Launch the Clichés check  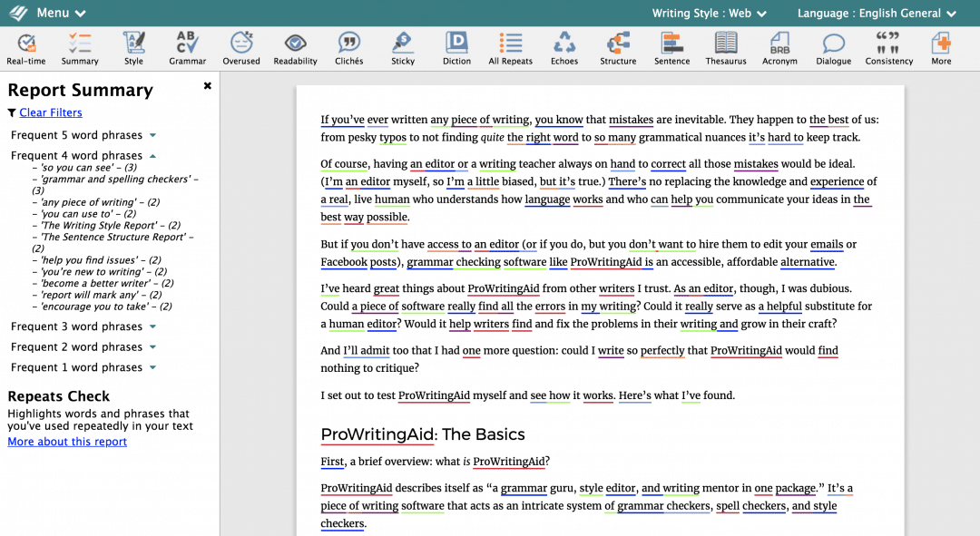(348, 47)
